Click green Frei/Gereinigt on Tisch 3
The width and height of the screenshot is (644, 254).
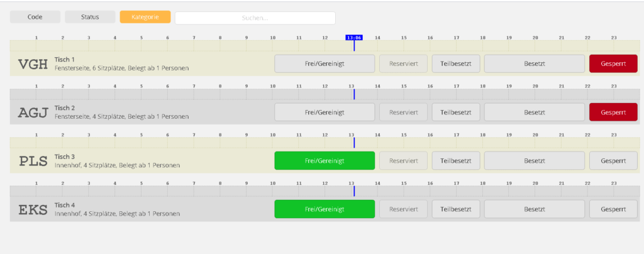325,160
